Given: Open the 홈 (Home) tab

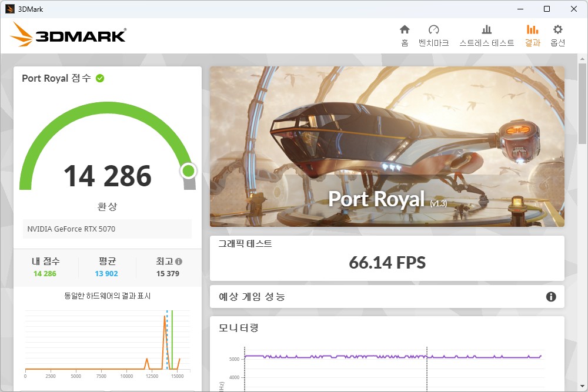Looking at the screenshot, I should pyautogui.click(x=405, y=36).
